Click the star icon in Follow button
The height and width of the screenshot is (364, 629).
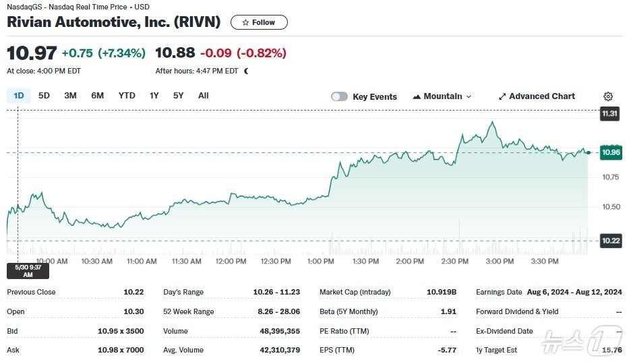click(x=245, y=22)
